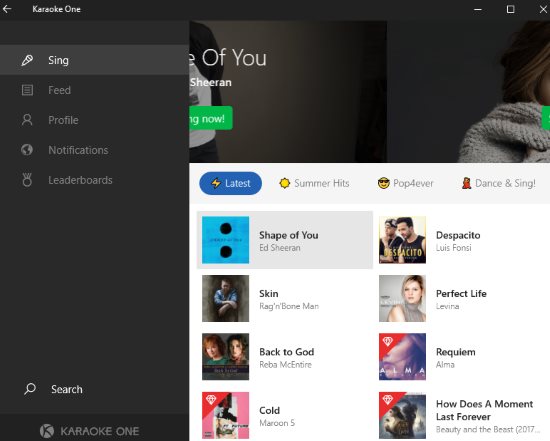
Task: Switch to the Dance & Sing! tab
Action: (x=499, y=183)
